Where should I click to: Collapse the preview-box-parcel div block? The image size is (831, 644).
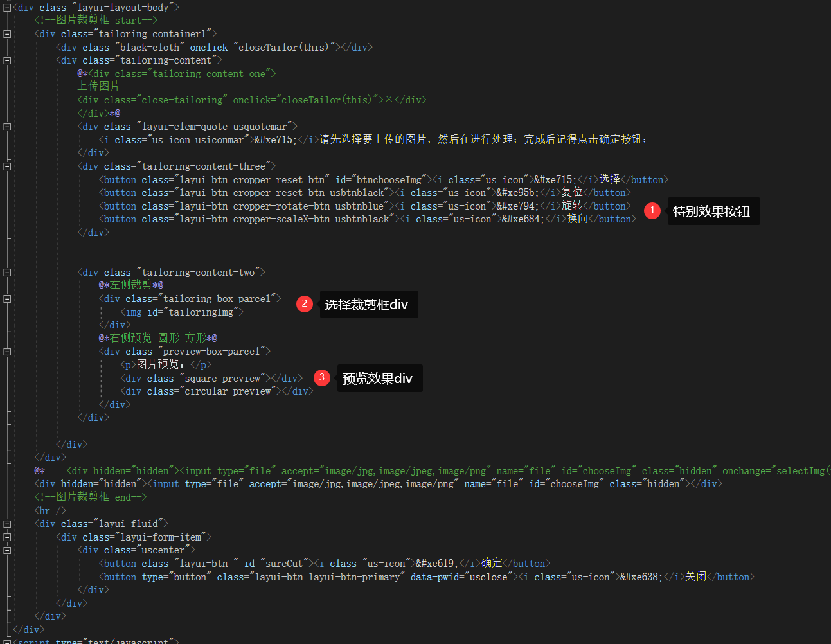pos(7,352)
